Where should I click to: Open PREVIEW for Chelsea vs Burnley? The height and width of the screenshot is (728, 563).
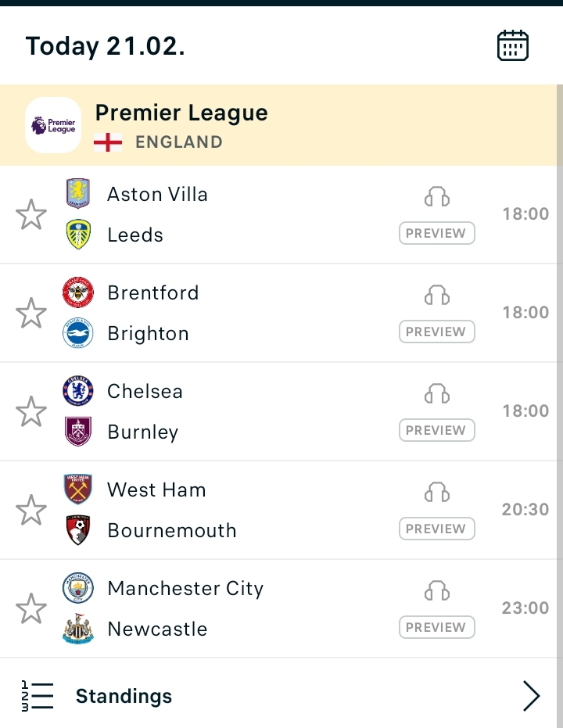point(436,430)
